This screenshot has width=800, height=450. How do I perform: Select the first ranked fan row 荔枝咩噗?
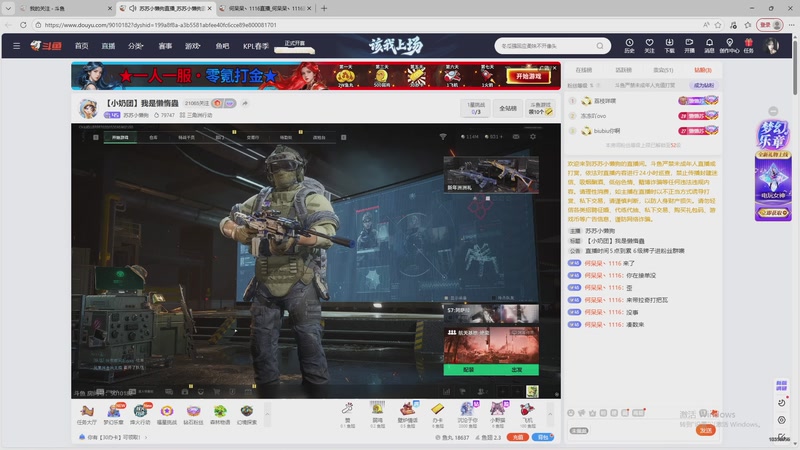[x=643, y=101]
